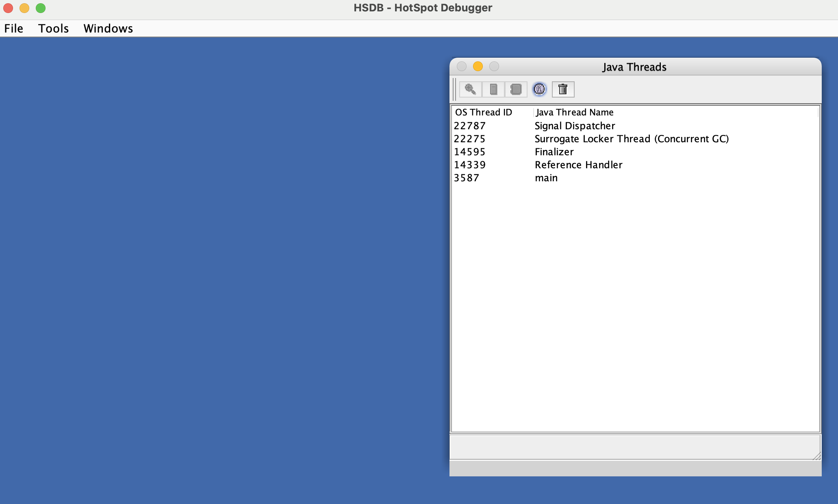Select the Reference Handler thread row
This screenshot has height=504, width=838.
tap(578, 165)
